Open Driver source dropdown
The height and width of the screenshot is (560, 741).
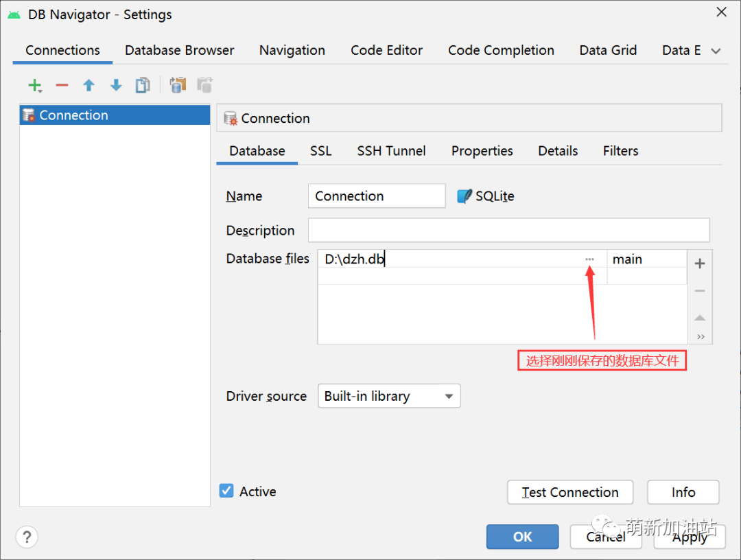click(x=389, y=396)
